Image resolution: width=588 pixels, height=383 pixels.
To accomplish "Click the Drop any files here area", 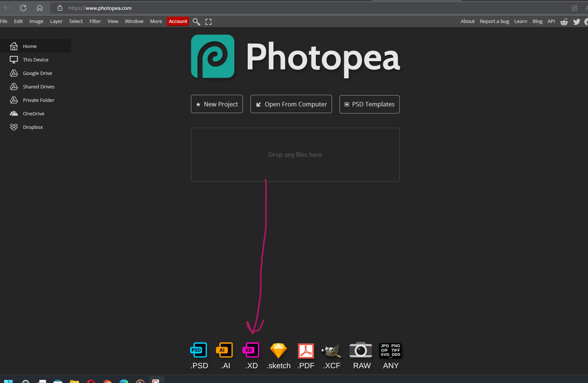I will [295, 155].
